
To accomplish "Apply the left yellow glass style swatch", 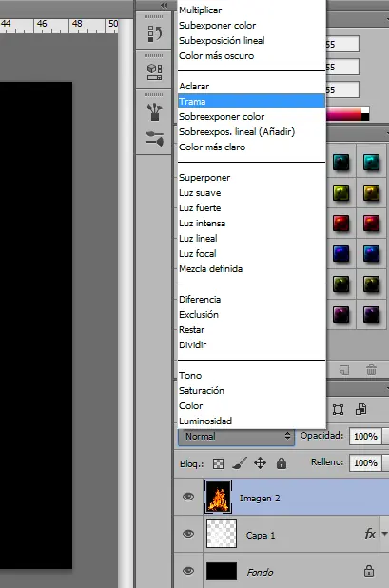I will pyautogui.click(x=341, y=193).
